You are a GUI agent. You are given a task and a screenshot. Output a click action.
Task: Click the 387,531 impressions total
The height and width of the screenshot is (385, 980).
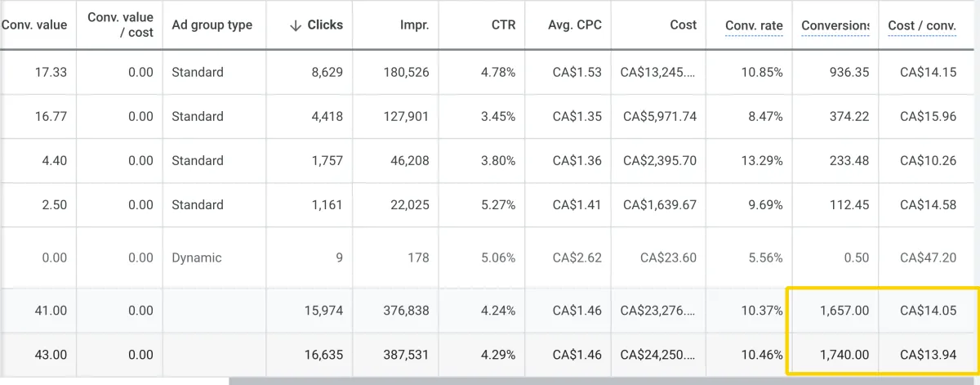click(406, 356)
